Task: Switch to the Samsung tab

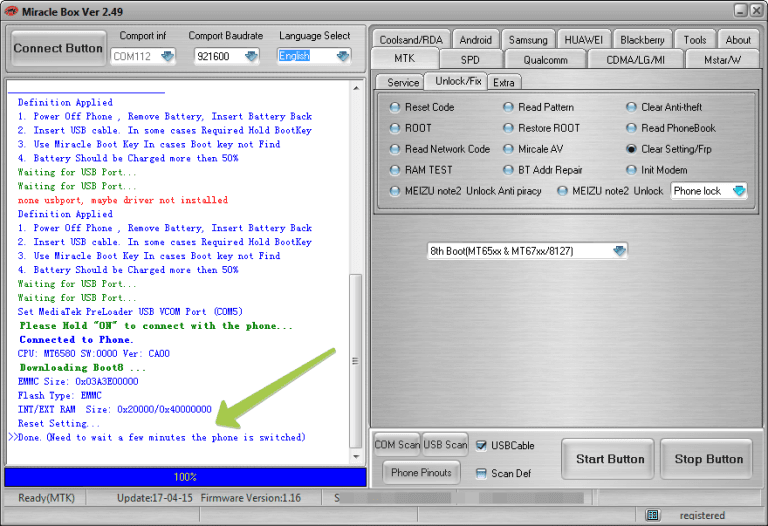Action: (x=528, y=40)
